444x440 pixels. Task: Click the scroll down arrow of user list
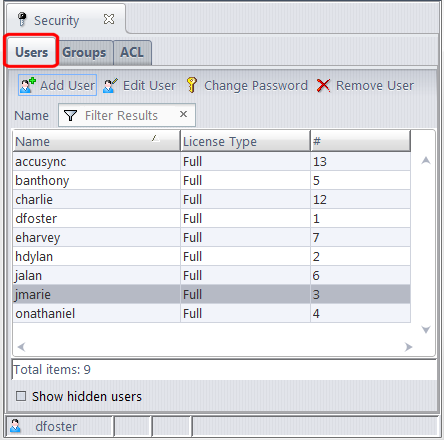[426, 330]
